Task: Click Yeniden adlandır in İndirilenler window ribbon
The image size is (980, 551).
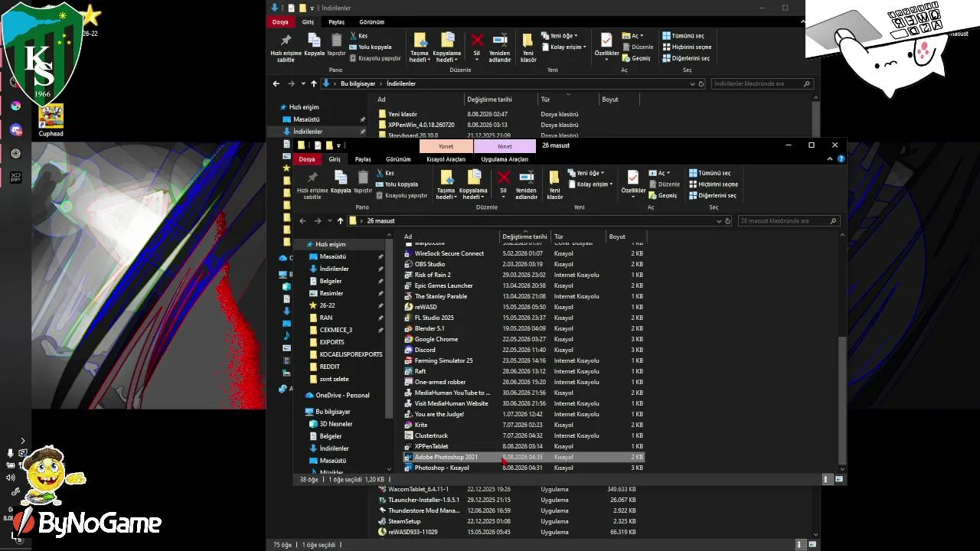Action: tap(500, 47)
